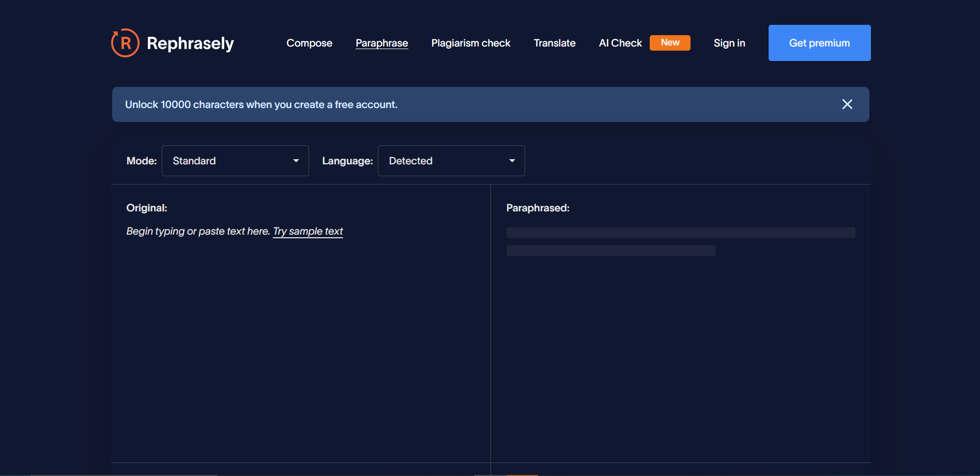This screenshot has width=980, height=476.
Task: Click the Language dropdown caret arrow
Action: (x=512, y=161)
